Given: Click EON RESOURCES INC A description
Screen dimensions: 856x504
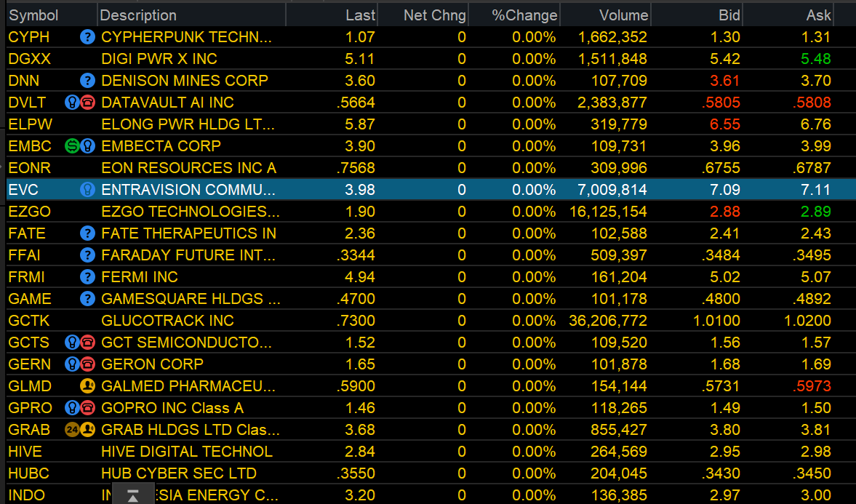Looking at the screenshot, I should (189, 168).
